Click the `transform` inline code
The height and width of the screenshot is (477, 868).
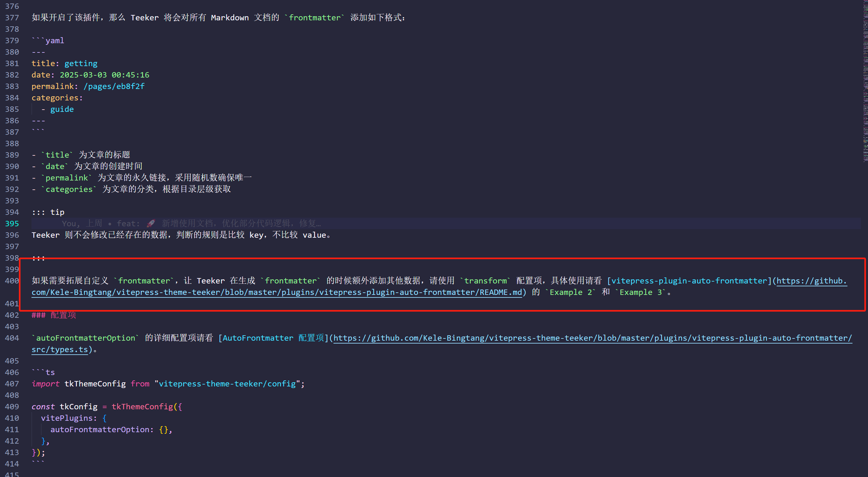pos(485,281)
